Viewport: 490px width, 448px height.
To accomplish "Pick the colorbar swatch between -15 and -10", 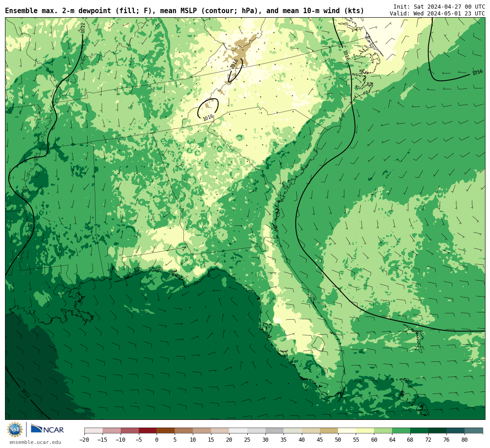I will coord(112,431).
